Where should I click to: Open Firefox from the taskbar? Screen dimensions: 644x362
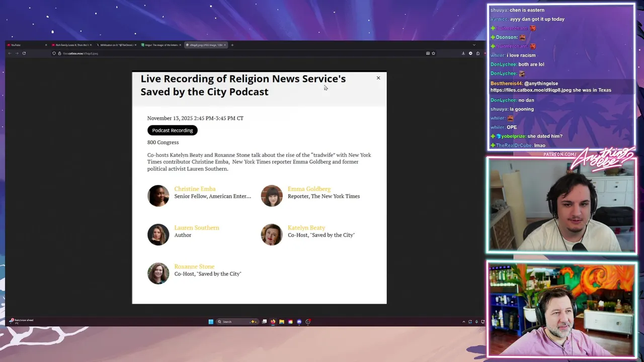tap(273, 322)
